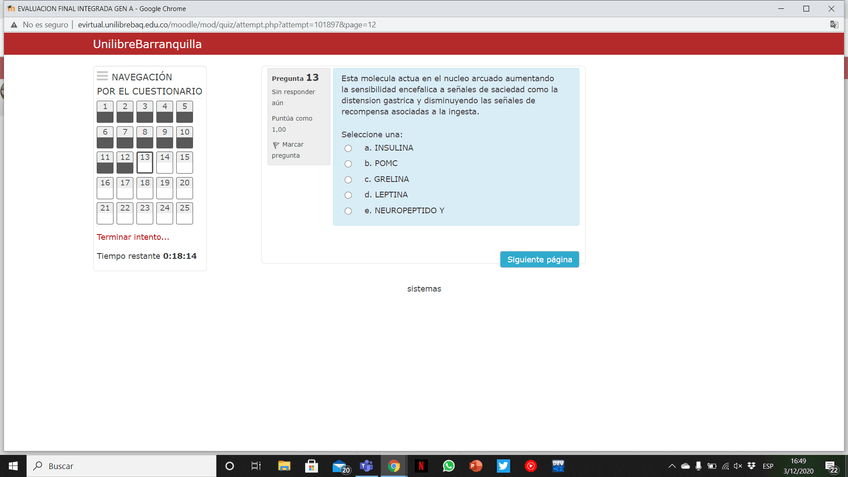Click the taskbar clock showing 16:49
848x477 pixels.
click(x=798, y=466)
